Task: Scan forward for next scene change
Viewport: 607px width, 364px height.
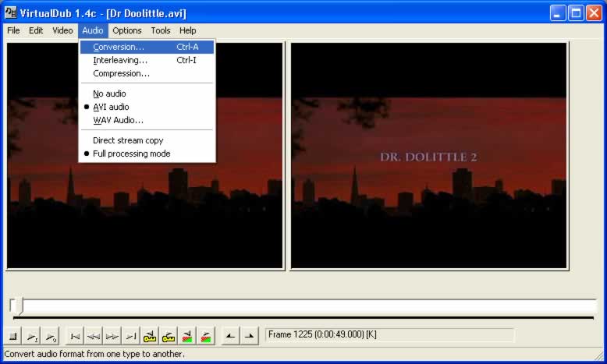Action: (205, 336)
